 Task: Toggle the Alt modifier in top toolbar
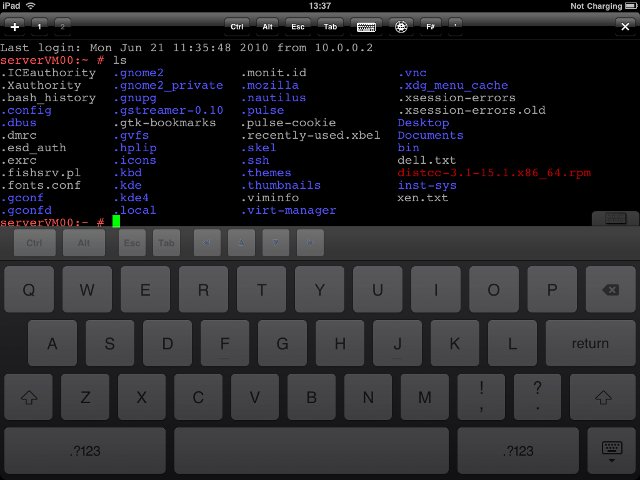point(268,25)
